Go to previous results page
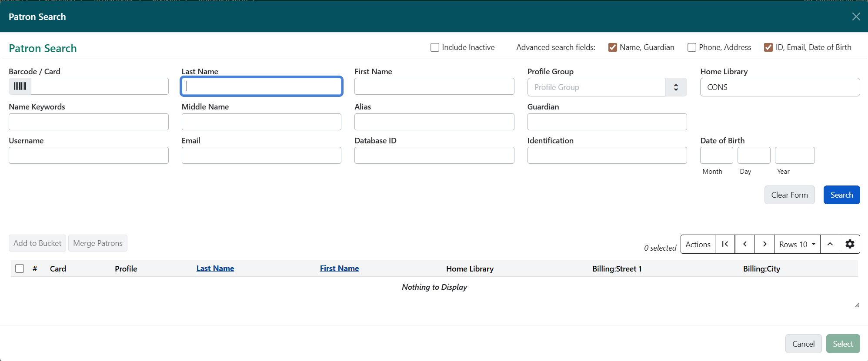 pyautogui.click(x=745, y=244)
